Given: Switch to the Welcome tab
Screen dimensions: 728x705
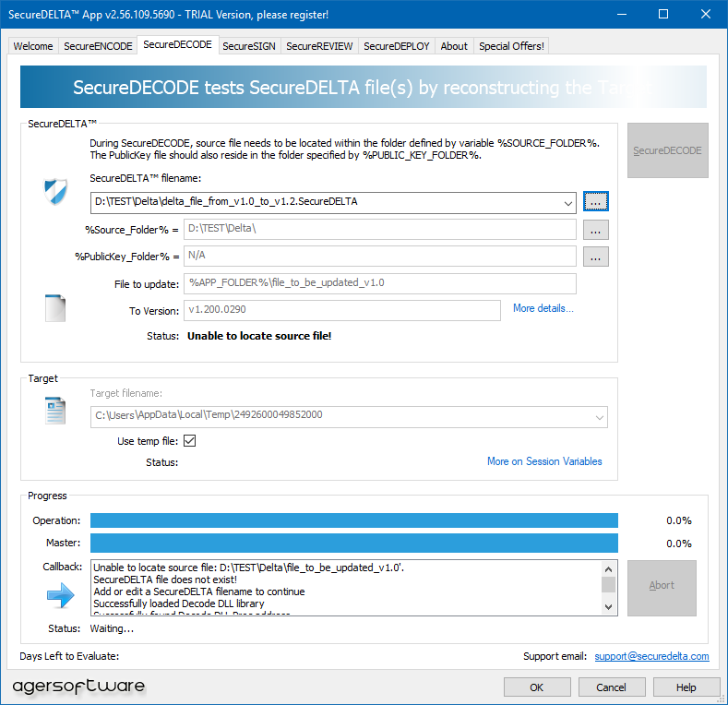Looking at the screenshot, I should pos(33,46).
